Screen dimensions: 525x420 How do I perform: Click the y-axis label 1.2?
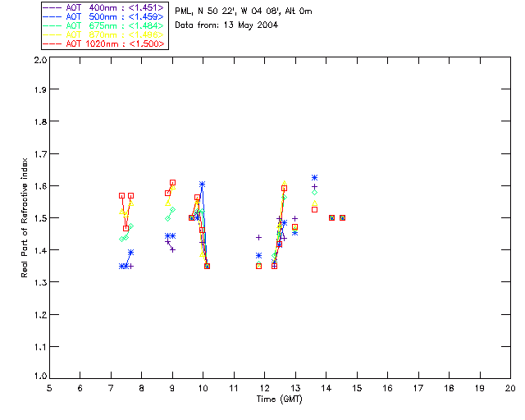point(40,314)
